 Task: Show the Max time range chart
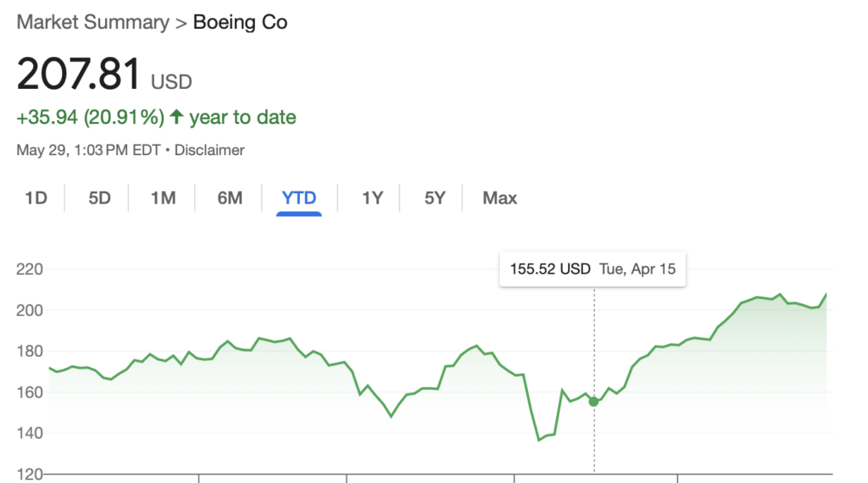[499, 198]
